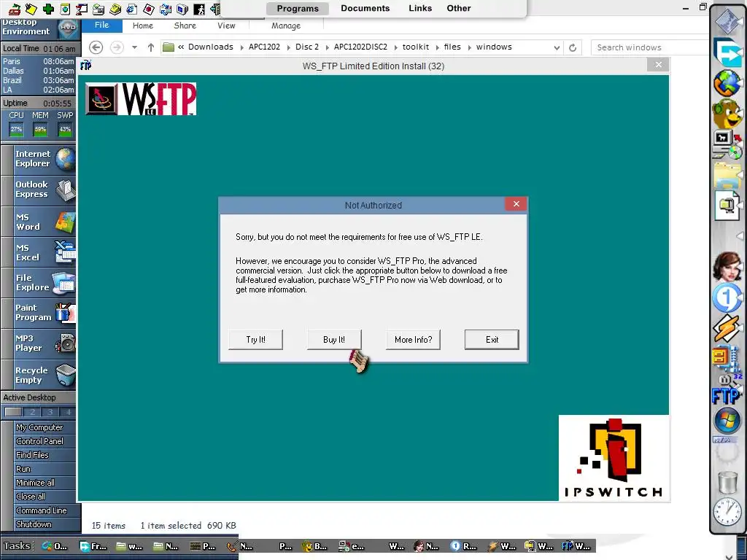This screenshot has height=560, width=747.
Task: Click the clock icon in right dock
Action: coord(727,512)
